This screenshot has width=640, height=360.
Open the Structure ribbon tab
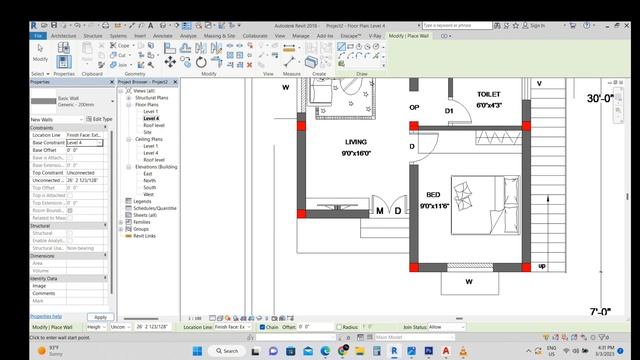click(93, 36)
